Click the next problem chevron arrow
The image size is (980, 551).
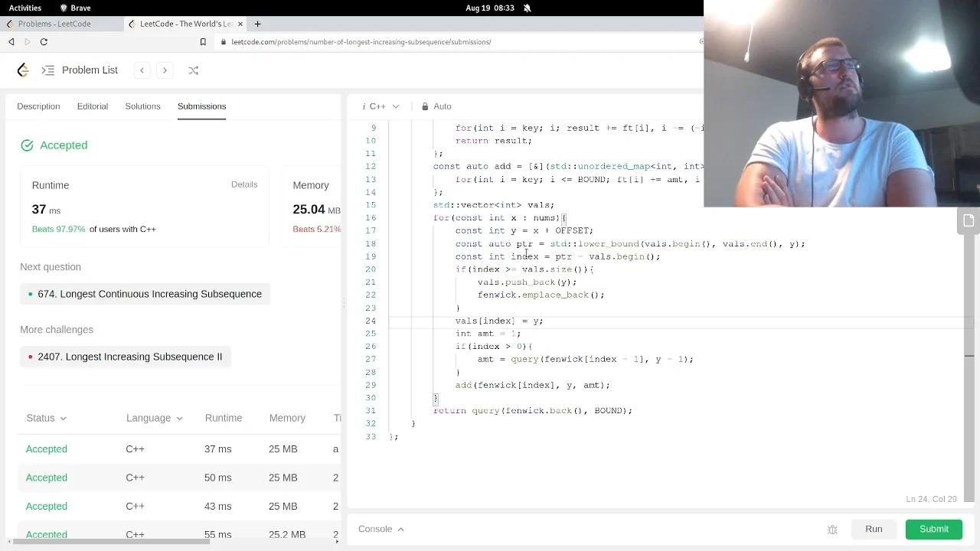165,70
